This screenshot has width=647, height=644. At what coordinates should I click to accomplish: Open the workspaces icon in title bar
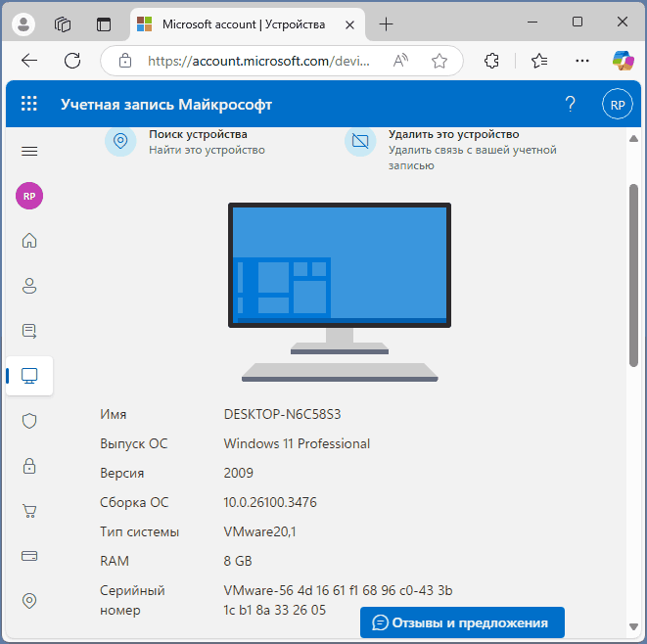click(63, 24)
